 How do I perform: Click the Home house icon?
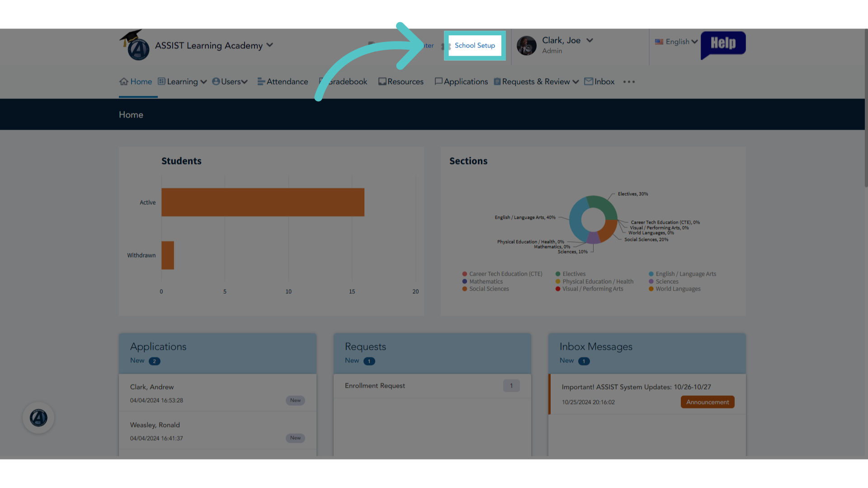tap(124, 81)
